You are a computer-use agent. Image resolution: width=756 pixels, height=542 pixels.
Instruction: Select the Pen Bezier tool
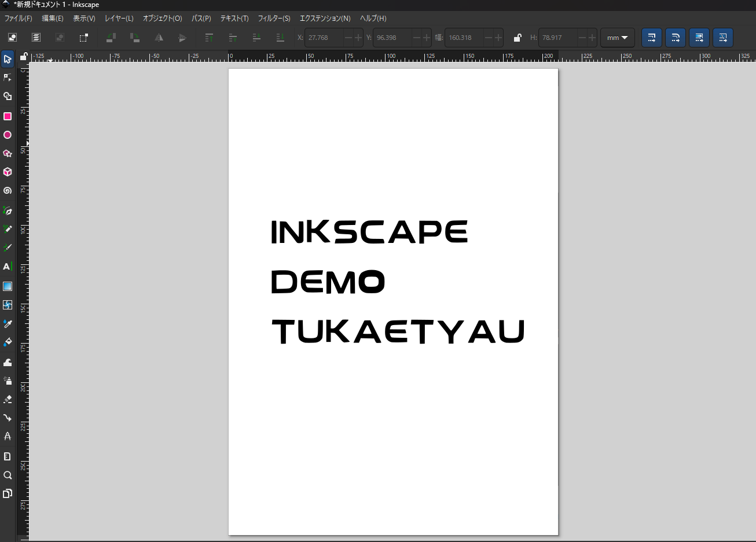click(8, 211)
